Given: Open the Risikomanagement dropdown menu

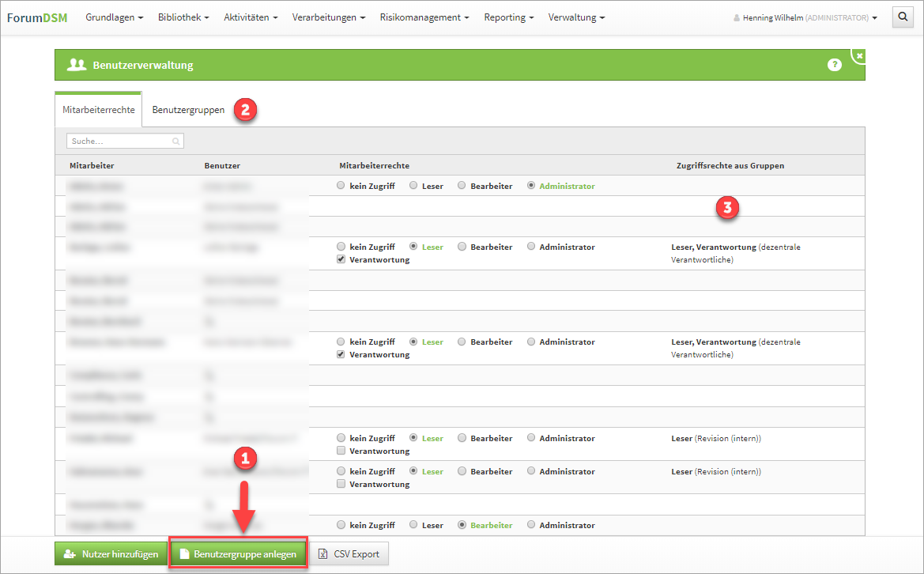Looking at the screenshot, I should click(424, 17).
